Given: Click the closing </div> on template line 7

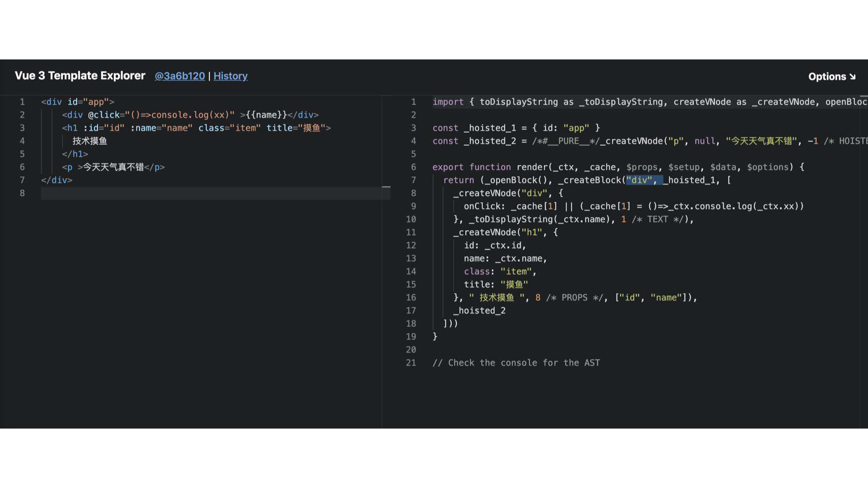Looking at the screenshot, I should 57,180.
